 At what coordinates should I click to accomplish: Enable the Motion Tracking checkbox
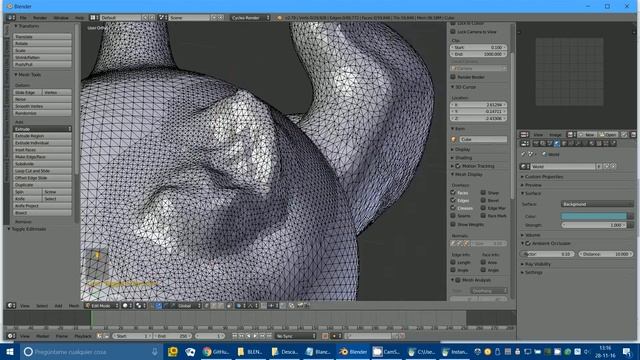point(458,166)
